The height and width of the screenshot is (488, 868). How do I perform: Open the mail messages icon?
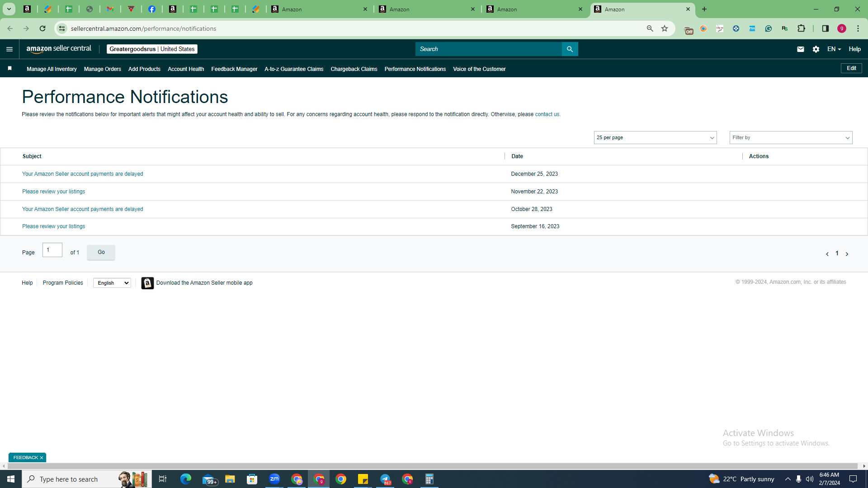800,49
